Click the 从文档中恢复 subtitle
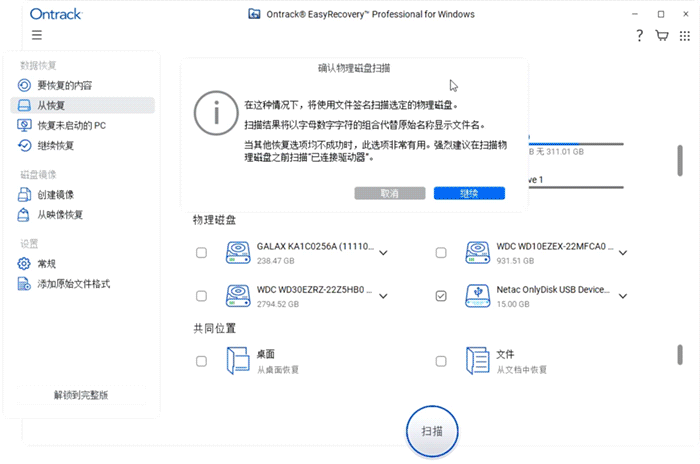Screen dimensions: 700x464 tap(521, 370)
